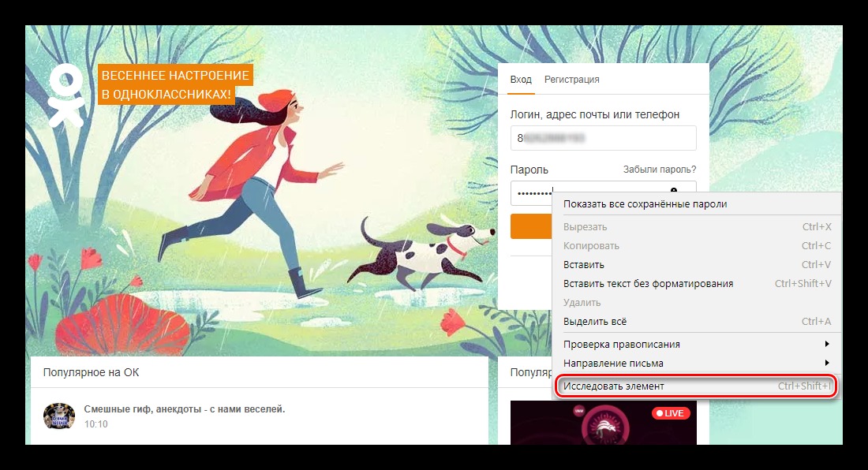Image resolution: width=868 pixels, height=470 pixels.
Task: Select Показать все сохранённые пароли
Action: coord(697,204)
